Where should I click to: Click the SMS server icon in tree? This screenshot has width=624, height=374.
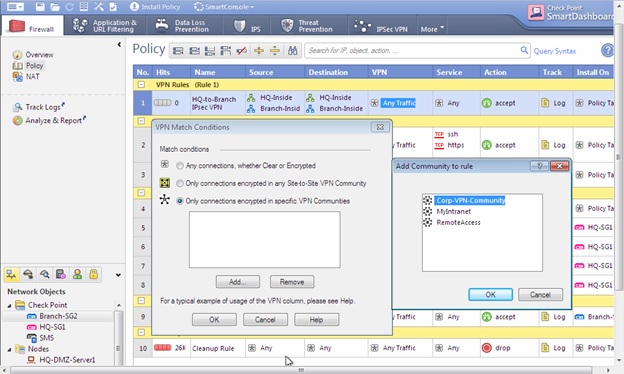tap(31, 338)
